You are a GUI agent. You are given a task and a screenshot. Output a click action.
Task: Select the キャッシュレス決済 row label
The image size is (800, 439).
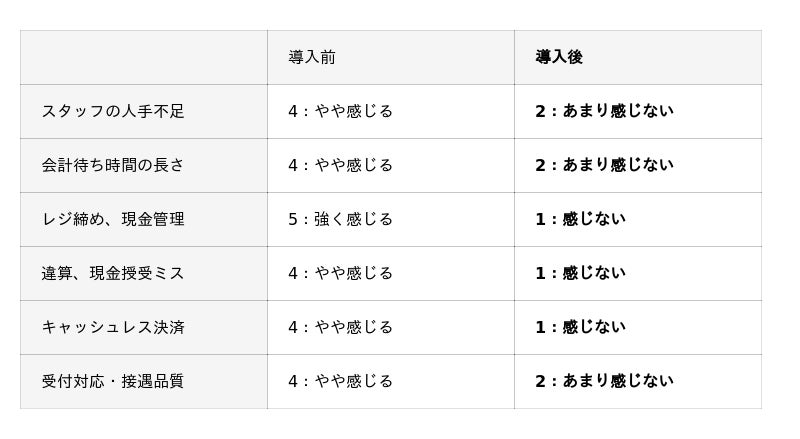113,327
